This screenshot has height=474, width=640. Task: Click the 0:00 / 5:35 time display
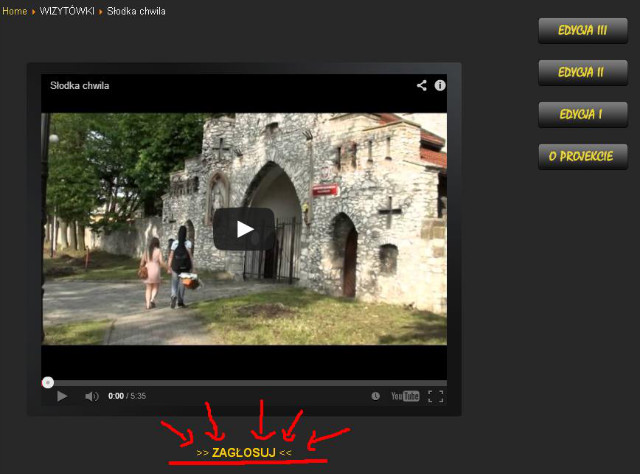127,396
